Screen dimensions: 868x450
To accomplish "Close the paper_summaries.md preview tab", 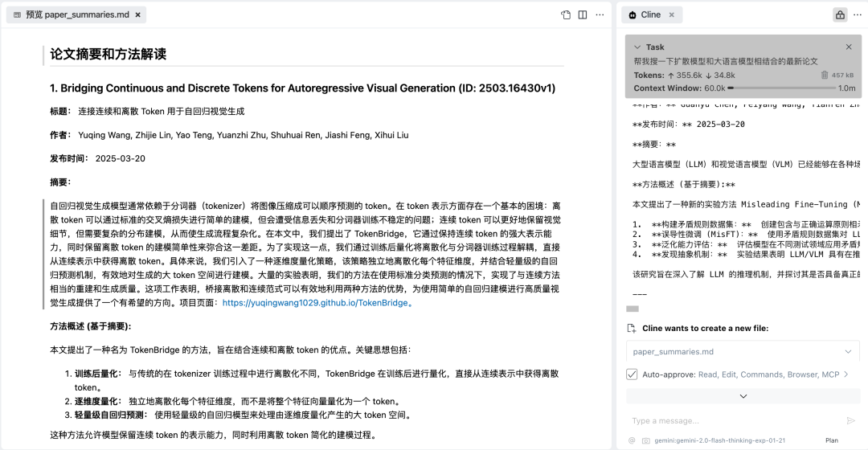I will coord(138,15).
